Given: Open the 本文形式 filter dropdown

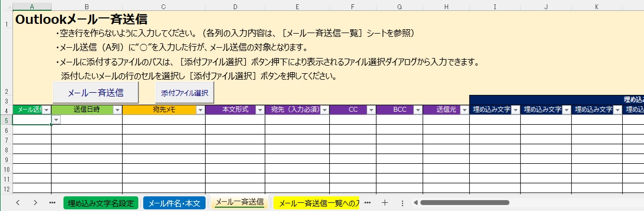Looking at the screenshot, I should 260,110.
